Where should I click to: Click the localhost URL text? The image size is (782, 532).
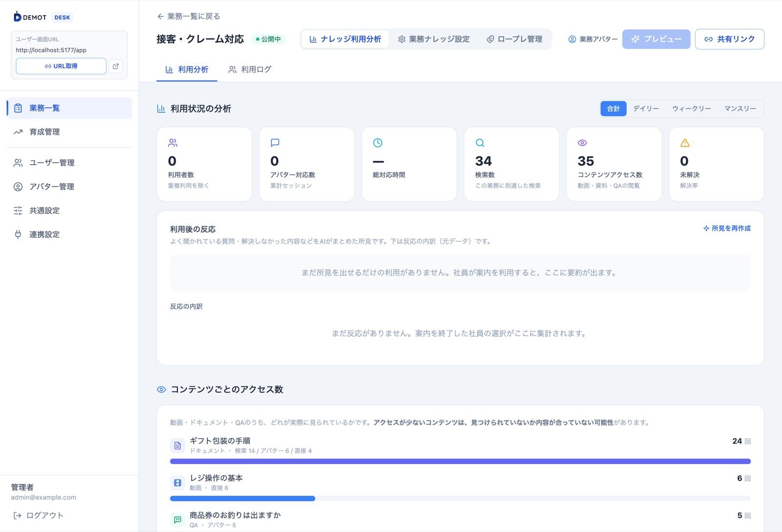click(x=51, y=50)
